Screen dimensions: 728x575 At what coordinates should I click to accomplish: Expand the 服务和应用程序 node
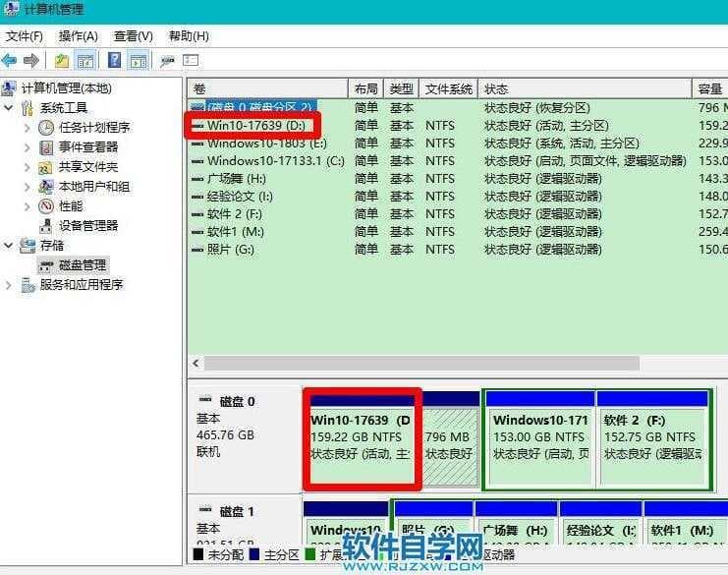[9, 285]
